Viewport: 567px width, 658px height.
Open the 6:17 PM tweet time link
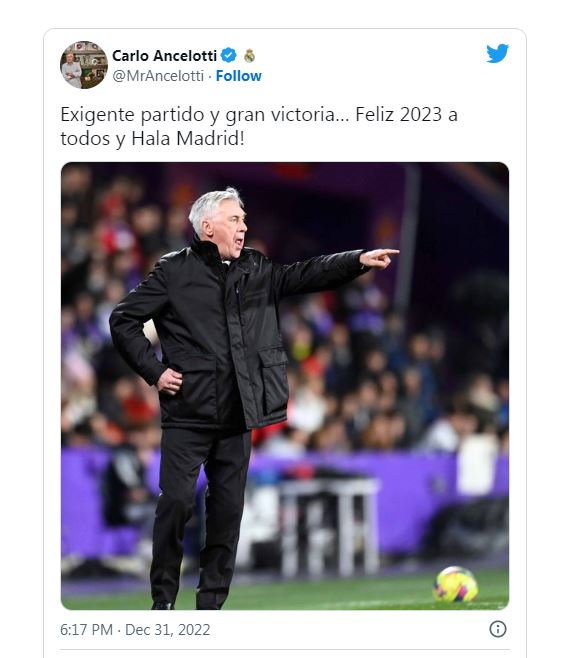[x=86, y=629]
